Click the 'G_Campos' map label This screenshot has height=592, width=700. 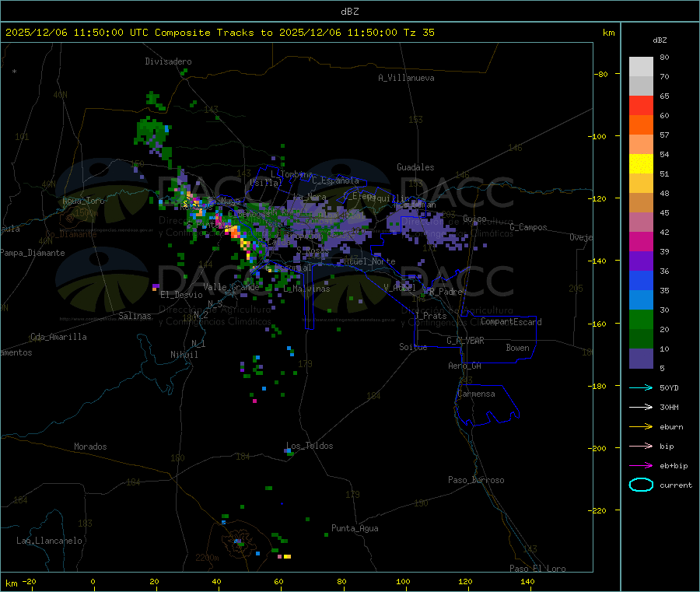click(x=529, y=227)
